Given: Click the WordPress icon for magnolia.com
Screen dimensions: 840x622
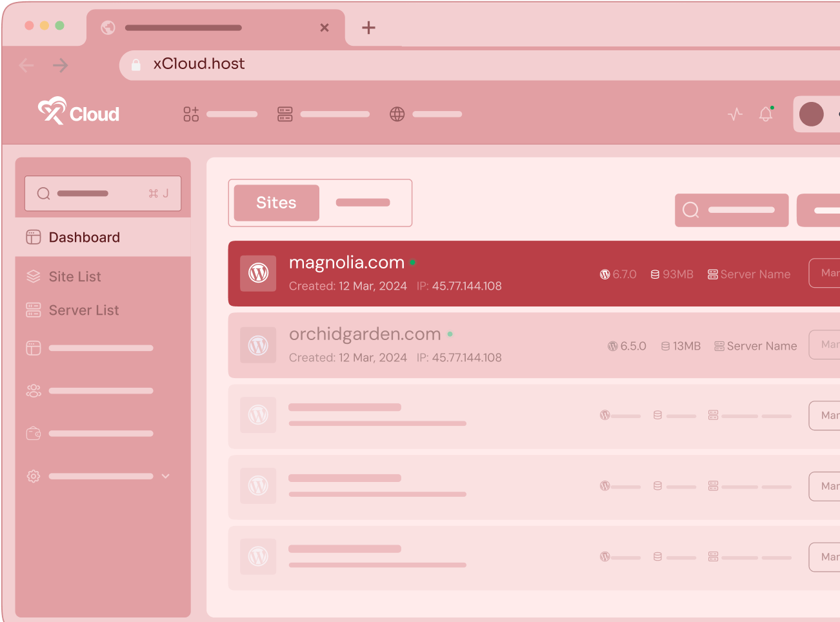Looking at the screenshot, I should [x=258, y=274].
